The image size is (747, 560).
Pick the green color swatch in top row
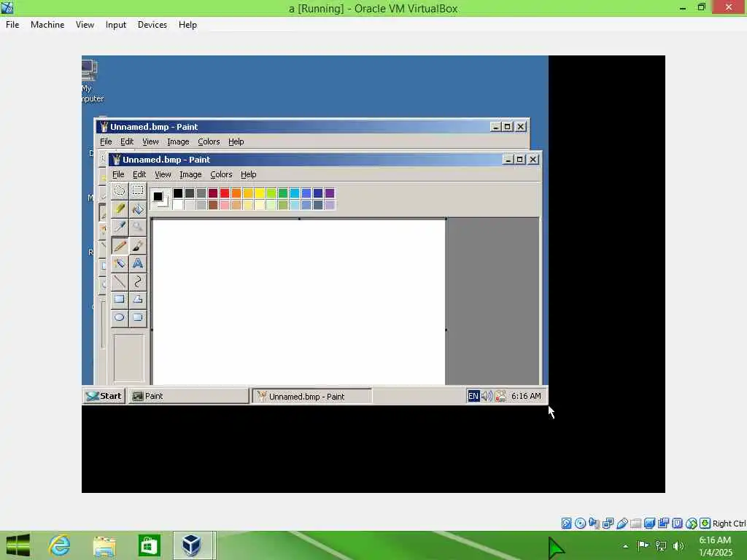(x=283, y=192)
